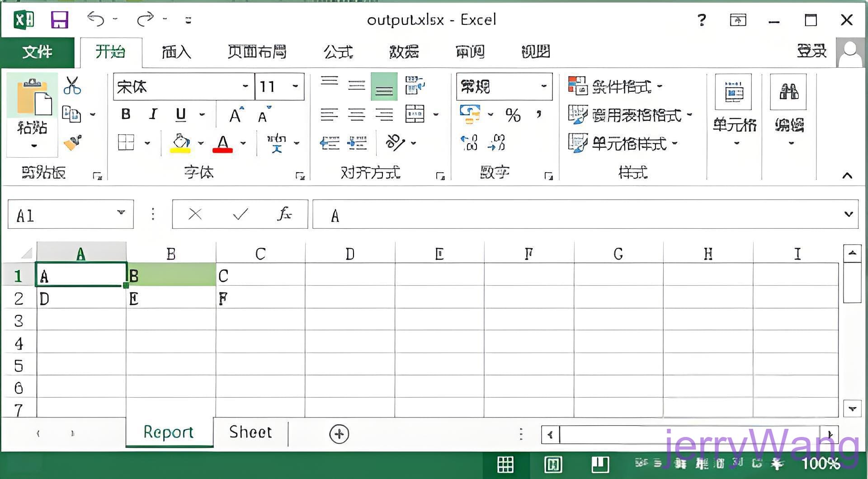The image size is (868, 479).
Task: Click the Insert Function fx icon
Action: [x=284, y=214]
